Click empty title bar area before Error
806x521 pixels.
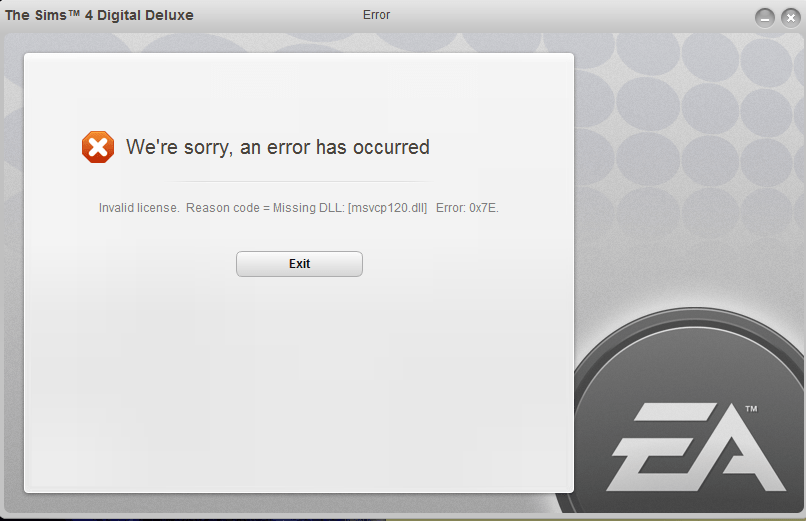tap(278, 15)
